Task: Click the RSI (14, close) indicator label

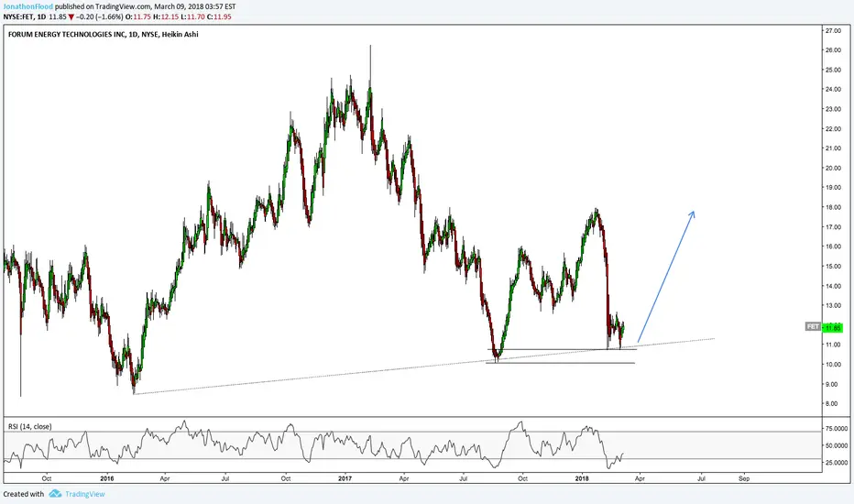Action: (x=29, y=426)
